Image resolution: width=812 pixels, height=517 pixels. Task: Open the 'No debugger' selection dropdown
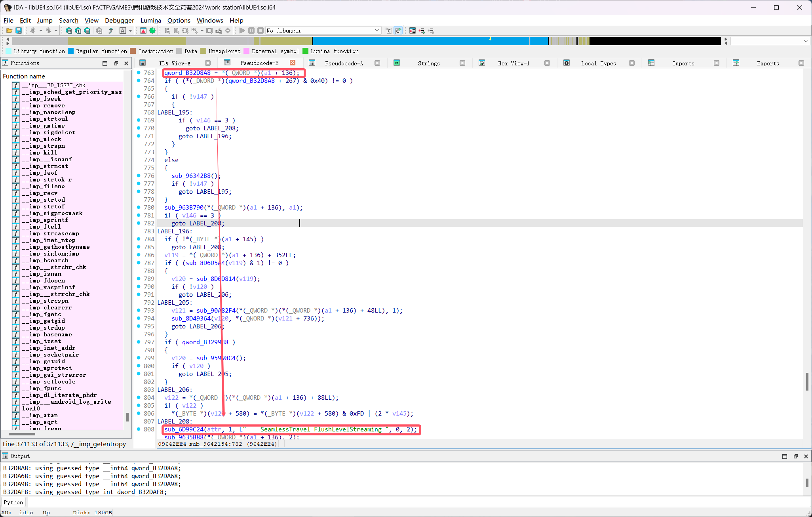click(x=323, y=31)
